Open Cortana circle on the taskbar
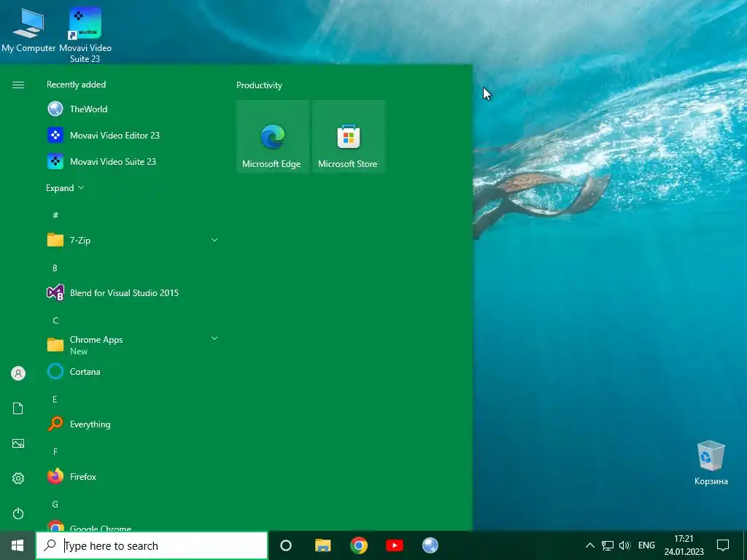This screenshot has height=560, width=747. tap(286, 545)
